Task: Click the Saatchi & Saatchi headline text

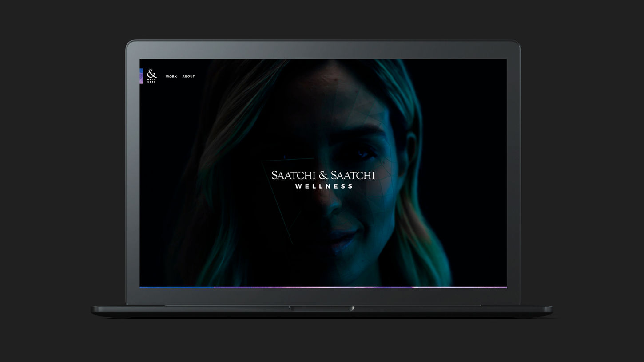Action: [323, 175]
